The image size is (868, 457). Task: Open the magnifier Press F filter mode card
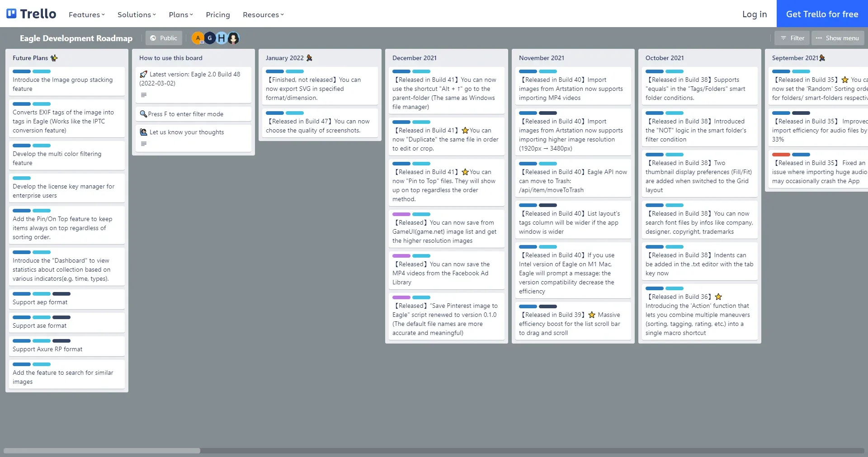coord(193,114)
